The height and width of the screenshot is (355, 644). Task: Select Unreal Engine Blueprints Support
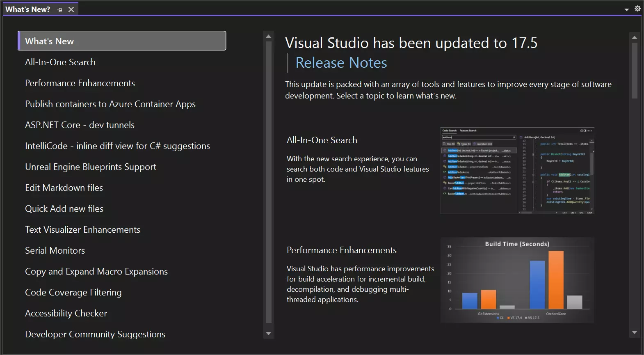pyautogui.click(x=91, y=167)
